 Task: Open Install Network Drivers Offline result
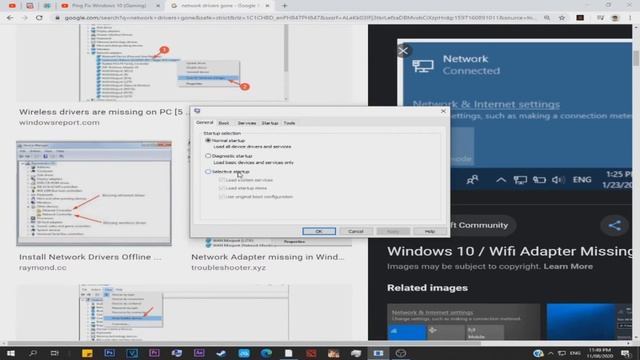tap(90, 257)
